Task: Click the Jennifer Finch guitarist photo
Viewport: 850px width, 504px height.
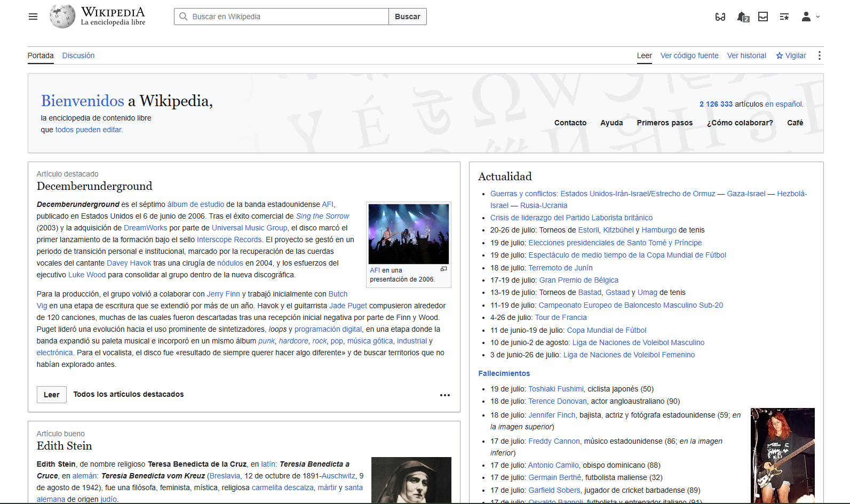Action: pyautogui.click(x=783, y=455)
